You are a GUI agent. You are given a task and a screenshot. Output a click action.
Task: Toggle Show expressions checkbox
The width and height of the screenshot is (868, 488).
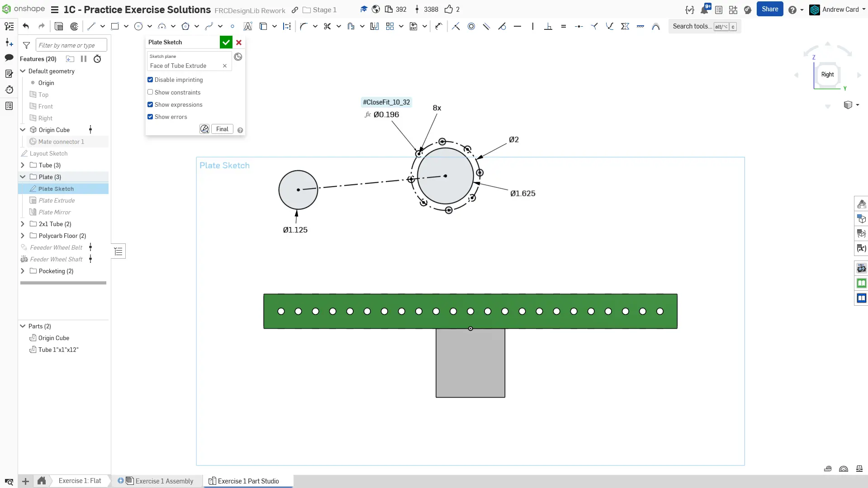[150, 104]
